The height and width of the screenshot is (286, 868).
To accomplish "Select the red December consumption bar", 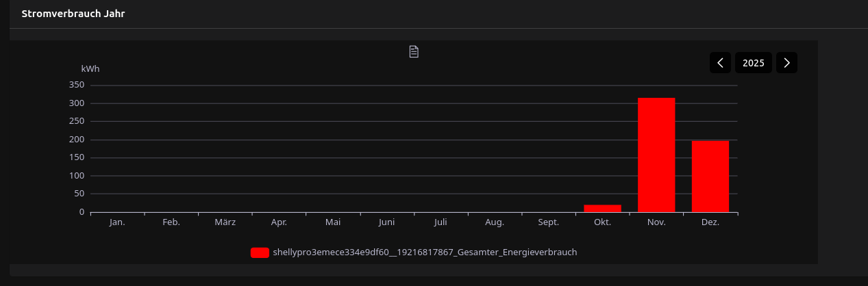I will coord(710,176).
